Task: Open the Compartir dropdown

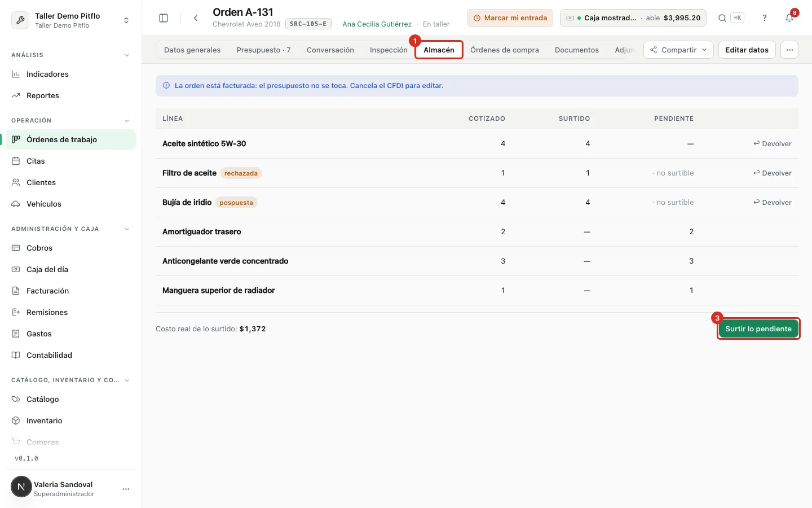Action: tap(678, 50)
